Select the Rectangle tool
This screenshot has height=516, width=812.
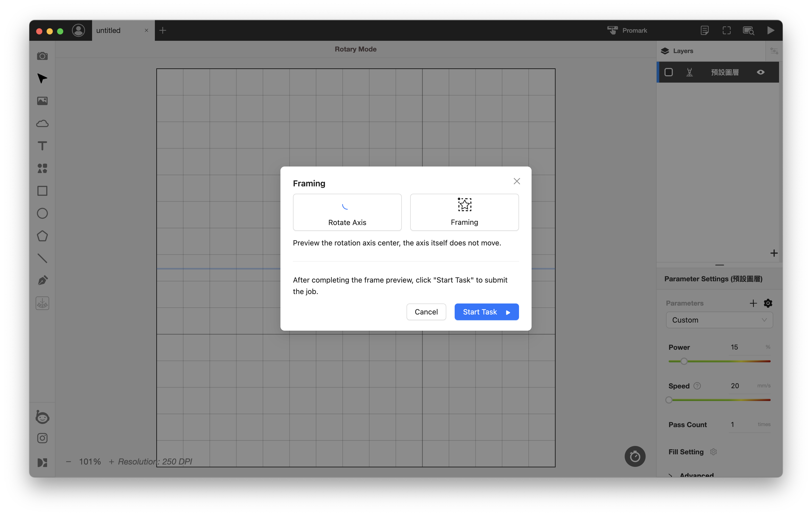pyautogui.click(x=42, y=191)
